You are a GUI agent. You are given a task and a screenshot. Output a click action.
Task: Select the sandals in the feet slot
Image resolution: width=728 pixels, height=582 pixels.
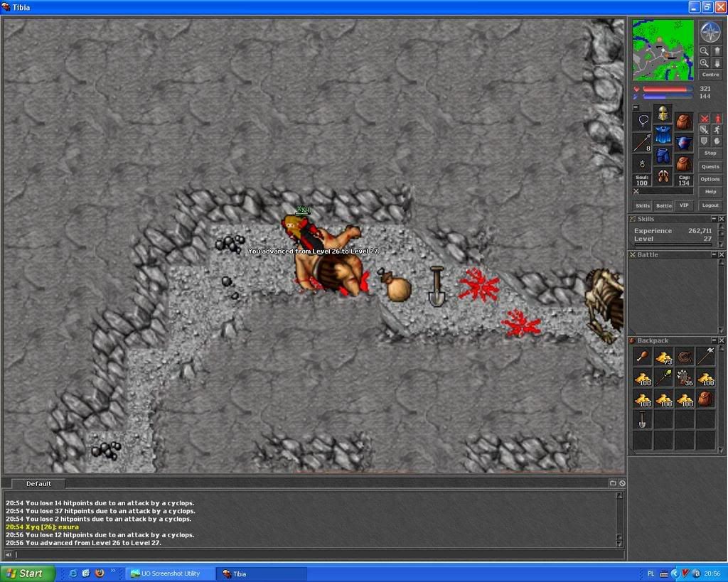[x=663, y=177]
